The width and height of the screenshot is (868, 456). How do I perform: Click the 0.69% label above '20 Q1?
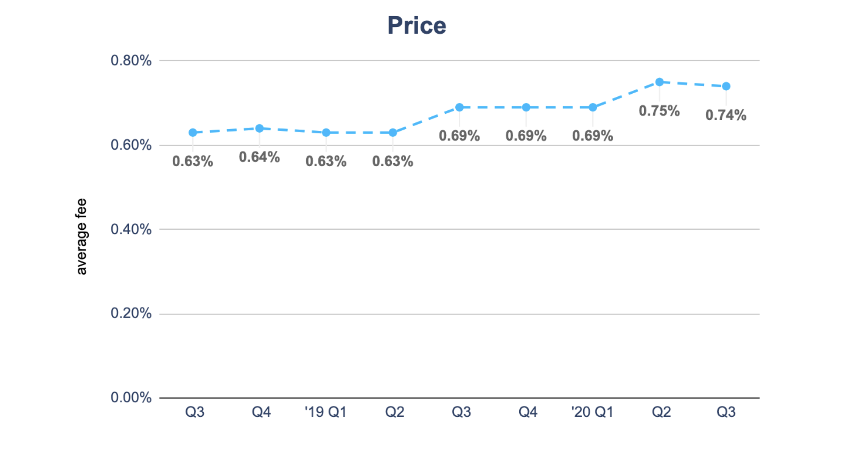point(593,136)
